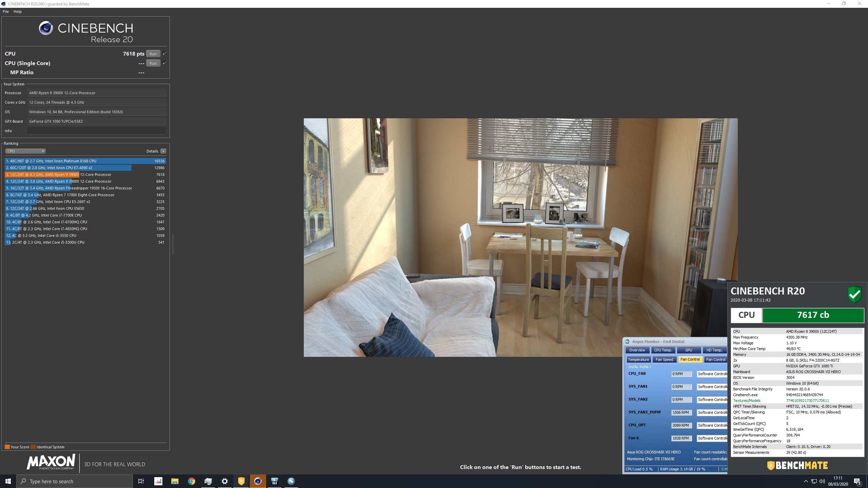Image resolution: width=868 pixels, height=488 pixels.
Task: Switch to the BenchMate shield taskbar icon
Action: click(241, 481)
